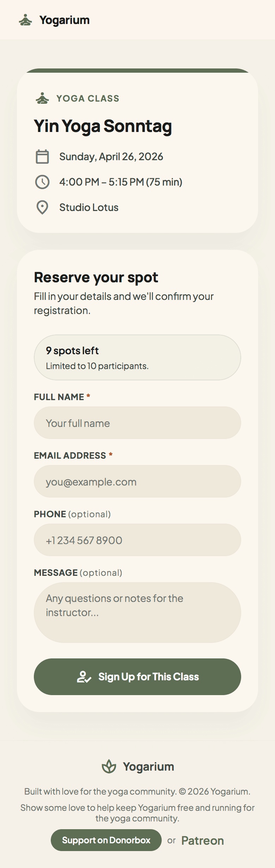Click into the Message text area
This screenshot has width=275, height=868.
pyautogui.click(x=137, y=613)
